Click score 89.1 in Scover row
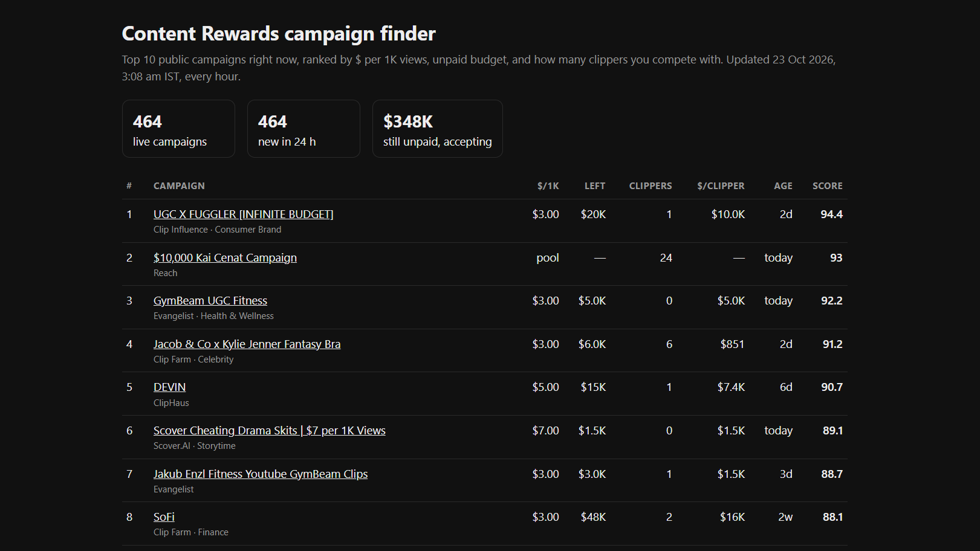 click(x=832, y=431)
